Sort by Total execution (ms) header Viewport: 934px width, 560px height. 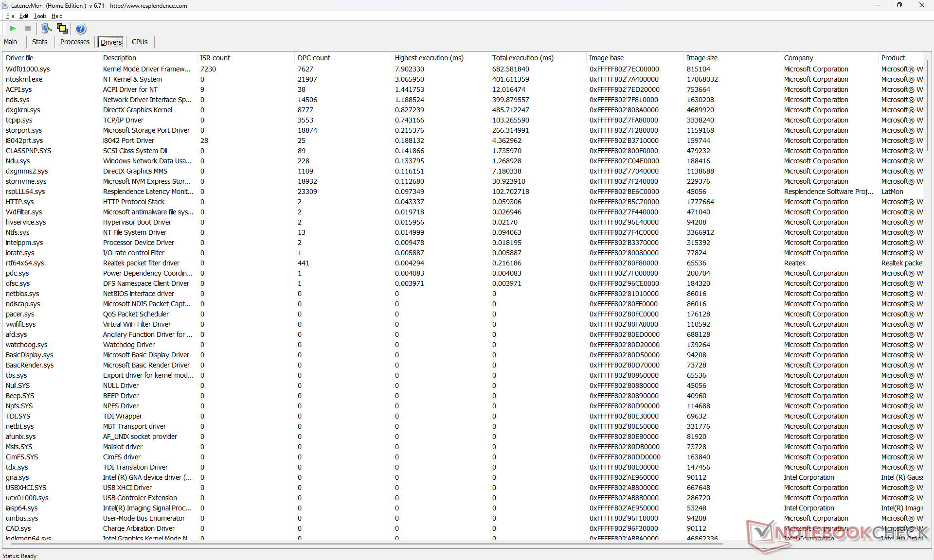[x=522, y=58]
